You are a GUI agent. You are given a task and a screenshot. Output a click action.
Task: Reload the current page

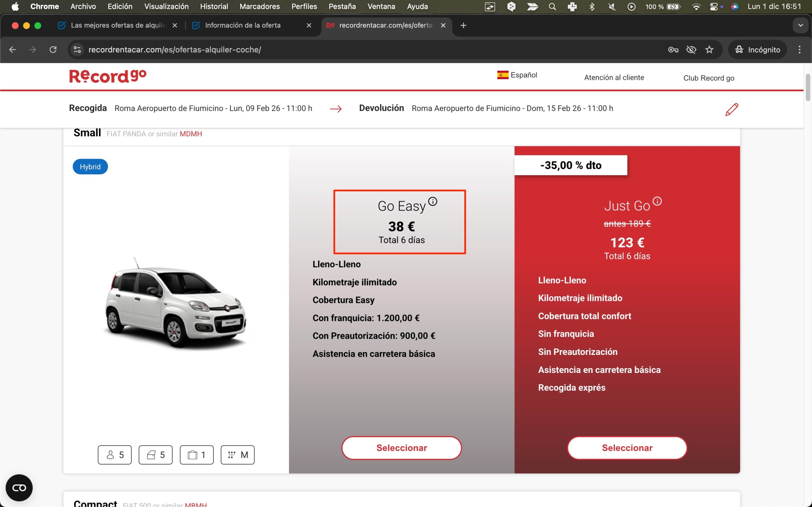point(53,50)
